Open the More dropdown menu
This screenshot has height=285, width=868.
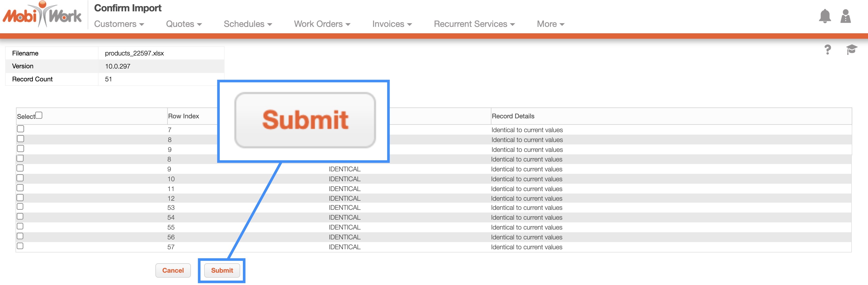[x=550, y=24]
